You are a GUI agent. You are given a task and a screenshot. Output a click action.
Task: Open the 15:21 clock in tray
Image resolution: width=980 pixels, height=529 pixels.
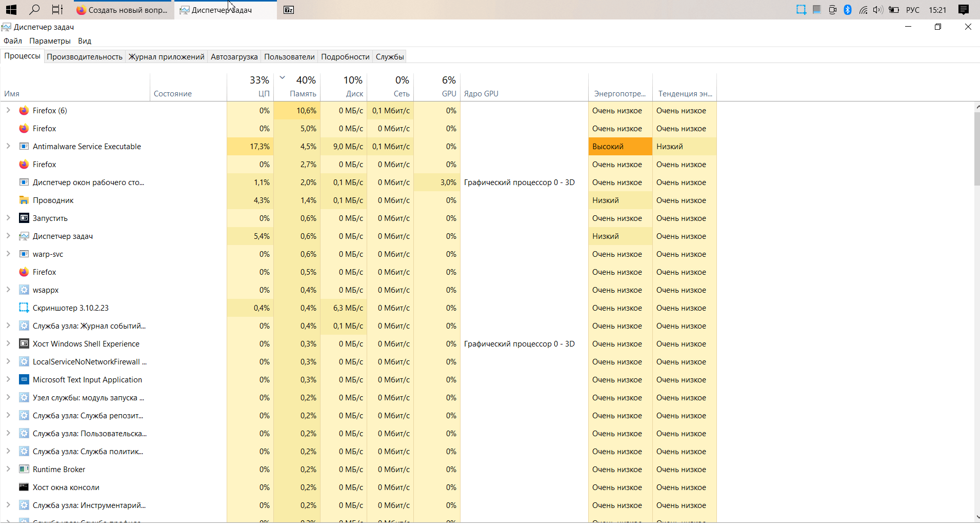937,10
